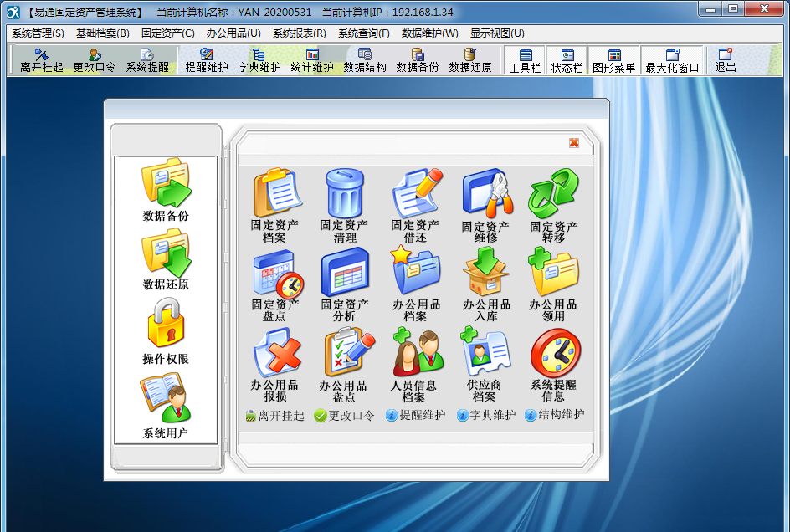The width and height of the screenshot is (790, 532).
Task: Open the 办公用品报损 icon
Action: (275, 365)
